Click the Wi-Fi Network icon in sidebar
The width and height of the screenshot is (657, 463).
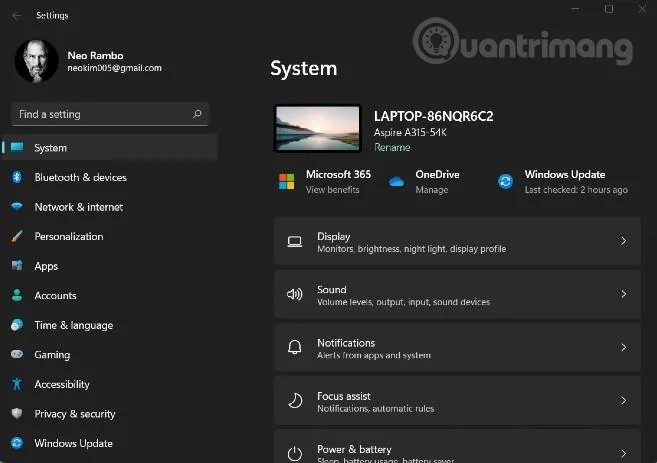point(17,206)
